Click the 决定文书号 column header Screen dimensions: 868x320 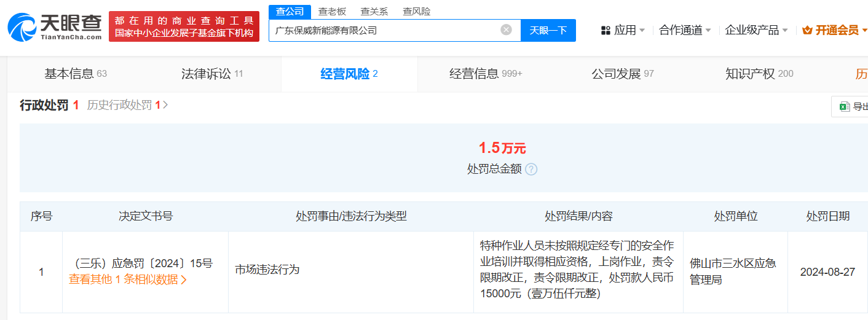click(x=146, y=216)
